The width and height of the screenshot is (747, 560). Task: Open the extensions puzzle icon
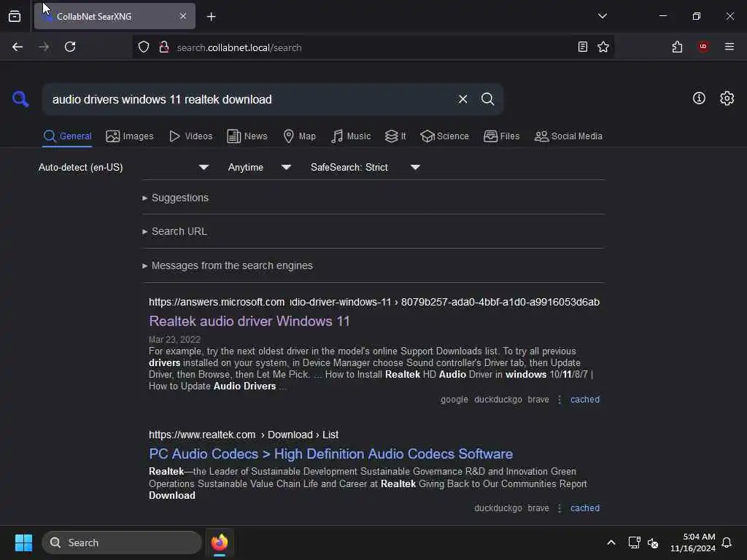[677, 47]
